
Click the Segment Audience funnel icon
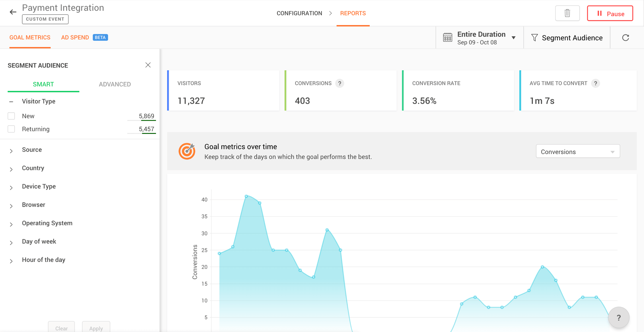534,38
